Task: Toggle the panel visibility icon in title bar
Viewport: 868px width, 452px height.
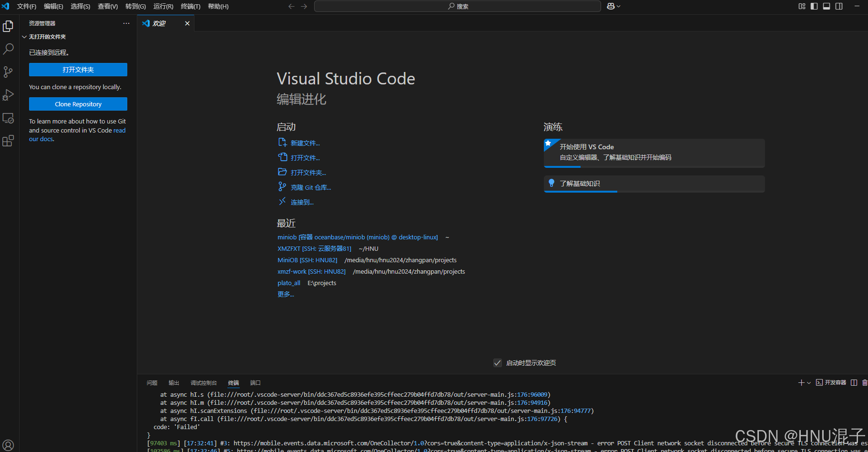Action: [x=826, y=6]
